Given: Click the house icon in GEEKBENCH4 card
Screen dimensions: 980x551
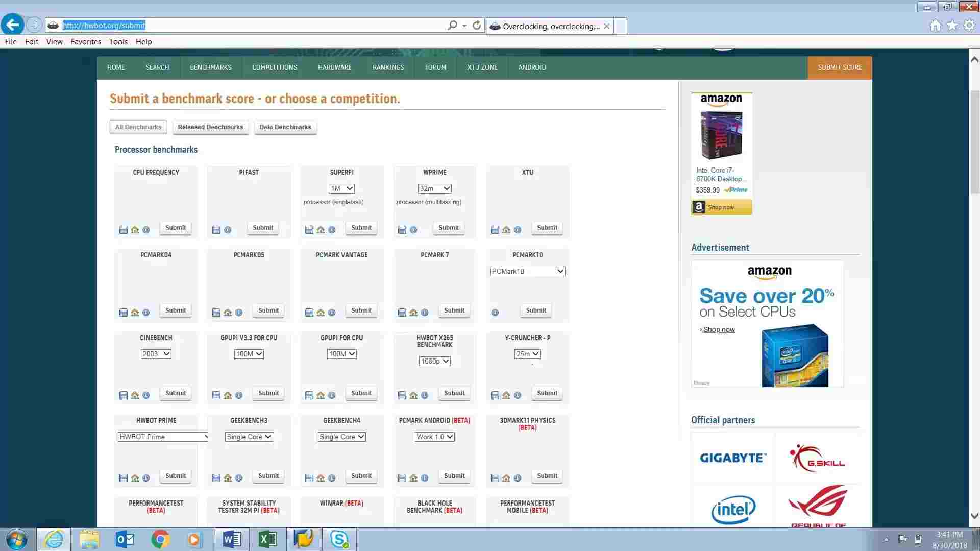Looking at the screenshot, I should (321, 478).
